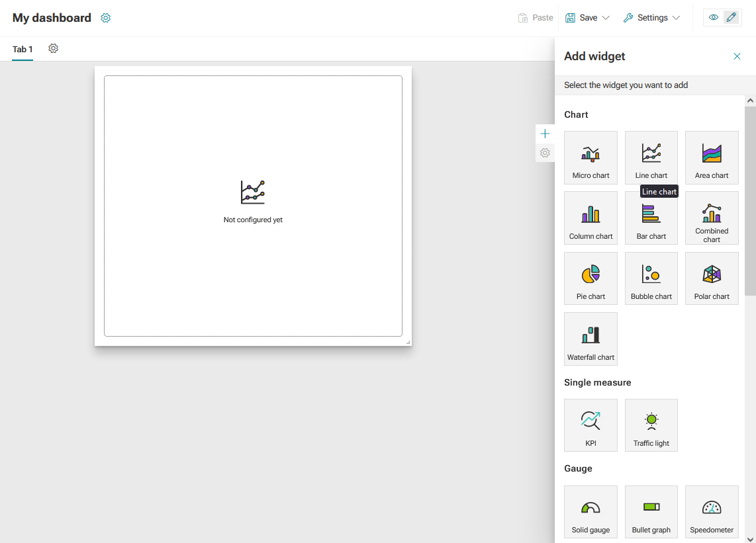Open the Save dropdown
The width and height of the screenshot is (756, 543).
tap(587, 18)
